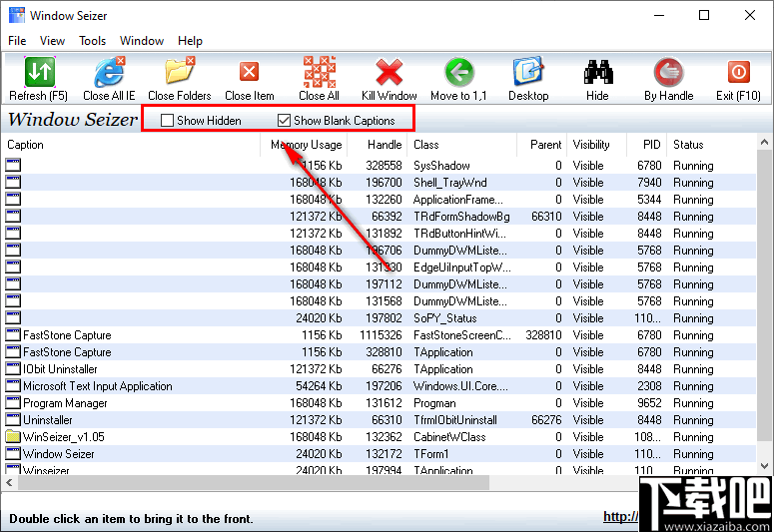Open the Help menu

[190, 41]
